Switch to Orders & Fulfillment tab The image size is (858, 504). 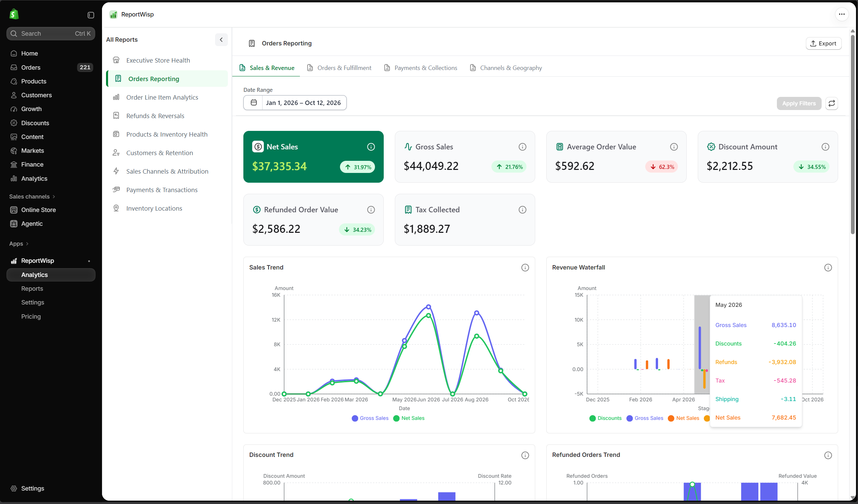339,68
